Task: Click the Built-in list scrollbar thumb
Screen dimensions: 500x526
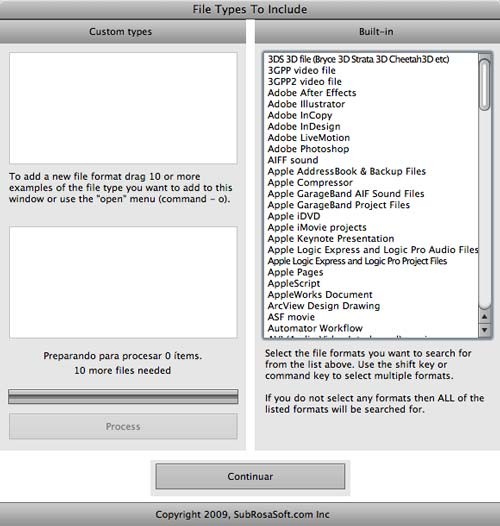Action: point(484,85)
